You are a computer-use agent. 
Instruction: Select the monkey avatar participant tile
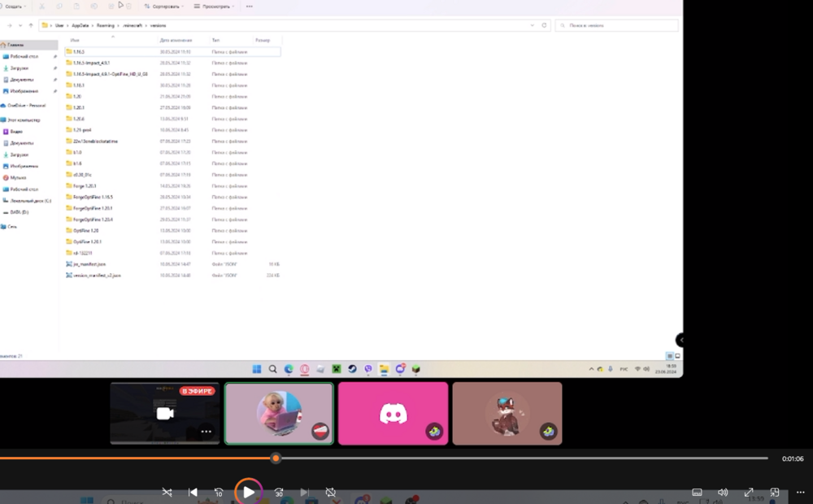click(279, 413)
